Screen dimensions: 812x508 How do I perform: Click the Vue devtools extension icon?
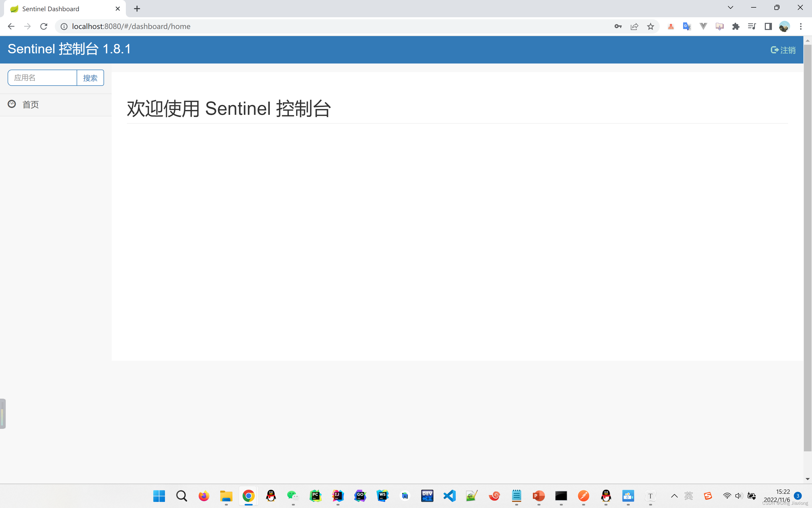pyautogui.click(x=703, y=26)
